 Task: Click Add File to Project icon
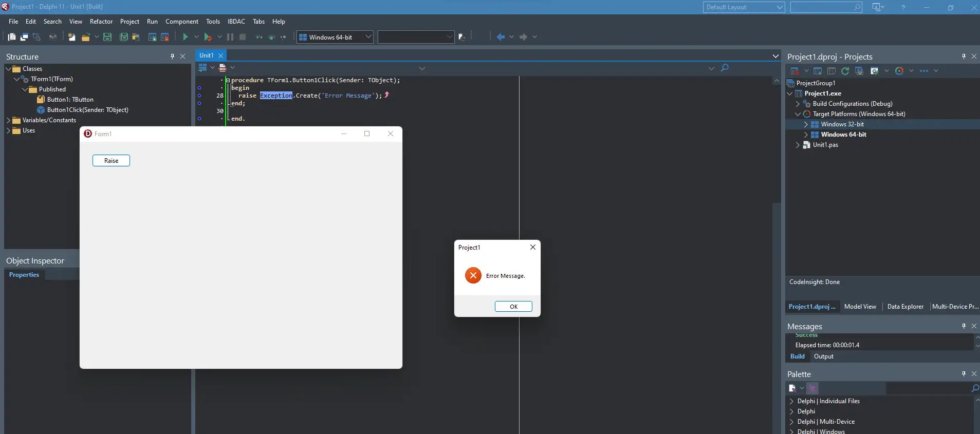click(x=152, y=36)
